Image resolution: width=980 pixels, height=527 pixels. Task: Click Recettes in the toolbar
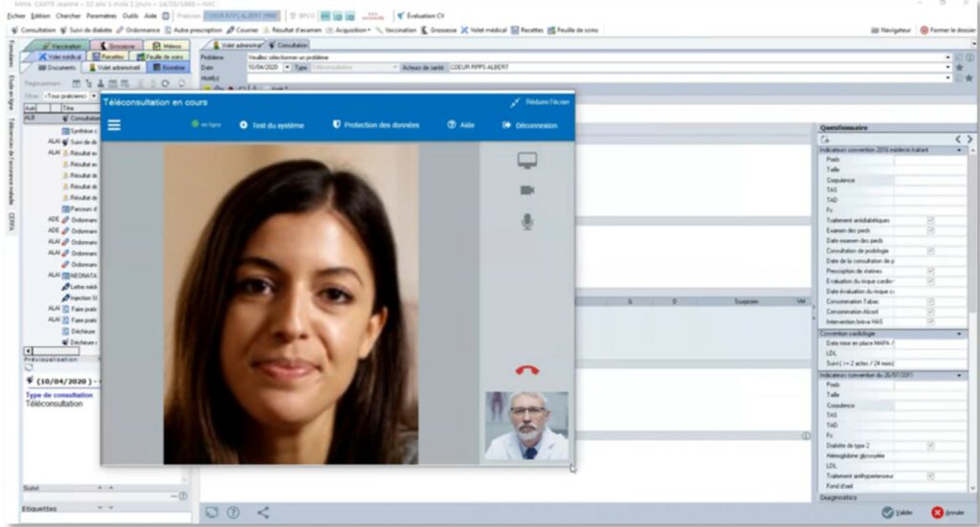[x=527, y=30]
